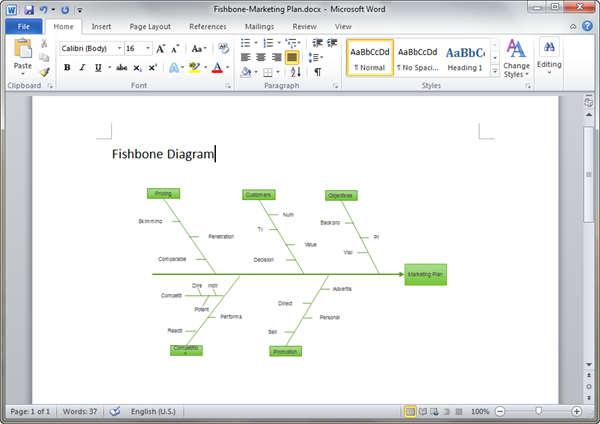Apply strikethrough formatting
Screen dimensions: 600x424
point(122,68)
